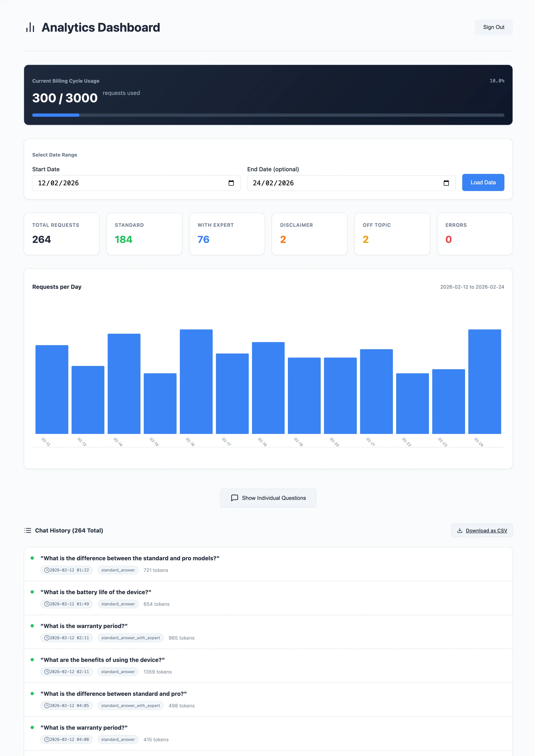Click the clock icon on the warranty period entry

pyautogui.click(x=47, y=638)
